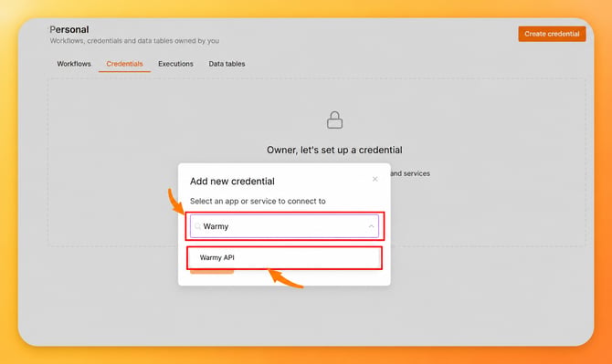This screenshot has height=364, width=612.
Task: Click 'Workflows, credentials and data tables' subtitle
Action: 134,40
